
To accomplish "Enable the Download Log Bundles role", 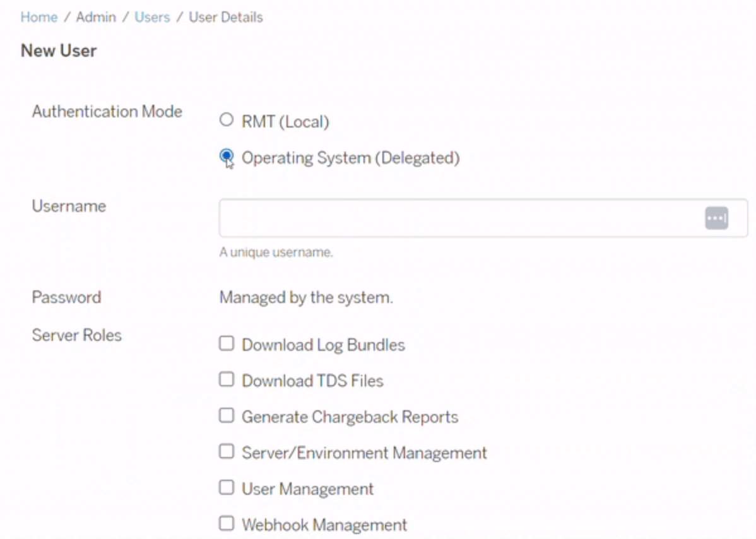I will click(x=226, y=344).
